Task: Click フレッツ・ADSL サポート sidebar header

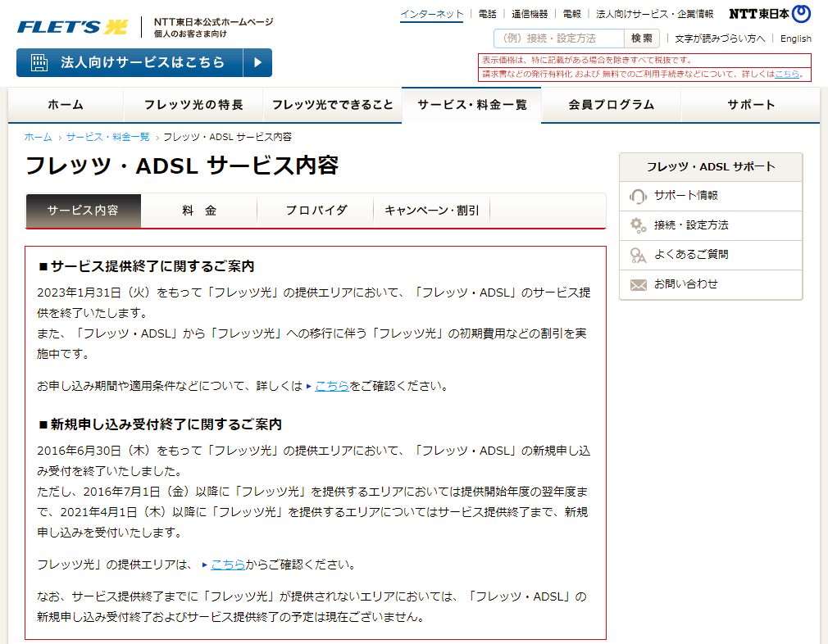Action: click(x=711, y=167)
